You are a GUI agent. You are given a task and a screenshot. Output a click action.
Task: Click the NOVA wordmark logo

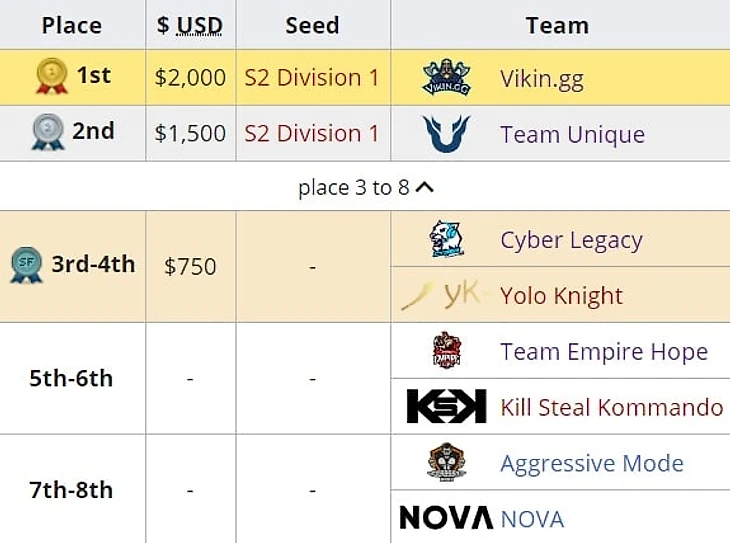pos(446,518)
